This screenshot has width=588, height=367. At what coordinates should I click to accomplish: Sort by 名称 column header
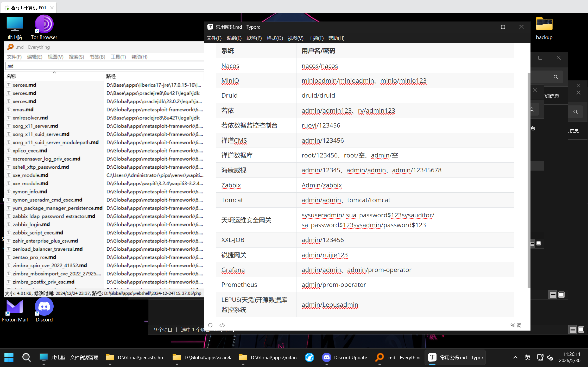54,76
